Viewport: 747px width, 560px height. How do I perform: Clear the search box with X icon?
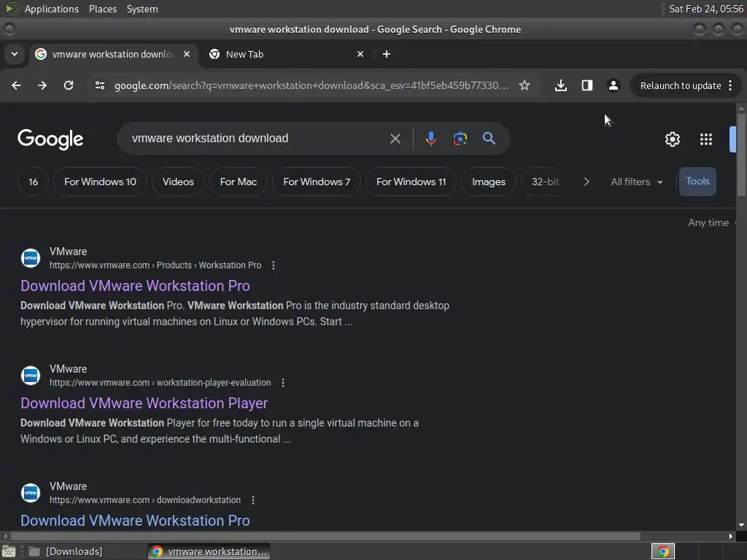(395, 139)
